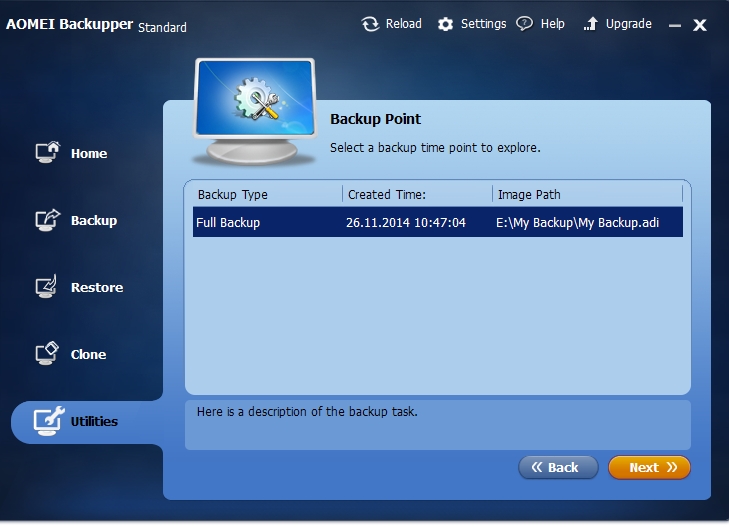Open Settings from the top bar
The image size is (729, 527).
[484, 24]
